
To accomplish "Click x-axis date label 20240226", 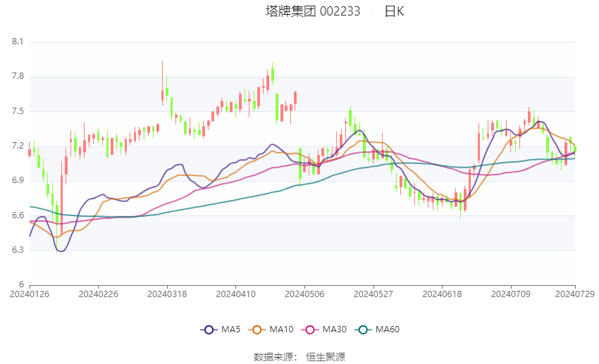I will coord(98,294).
